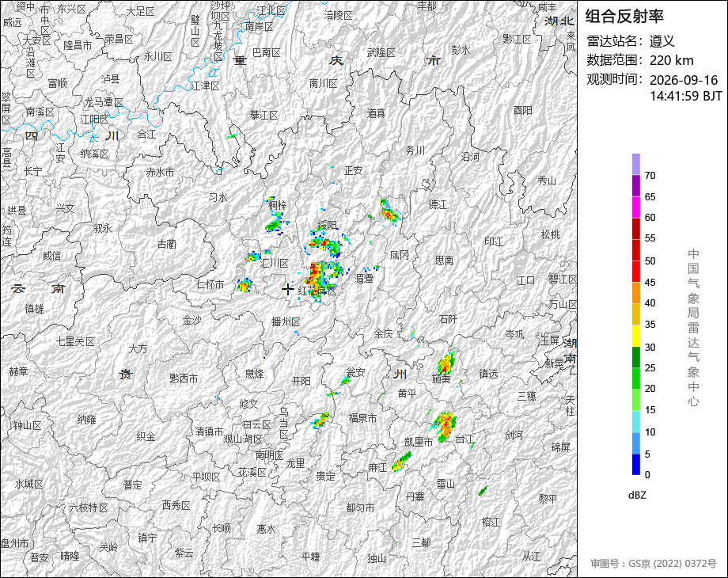
Task: Click the 仁怀市 label on the map
Action: [x=210, y=284]
